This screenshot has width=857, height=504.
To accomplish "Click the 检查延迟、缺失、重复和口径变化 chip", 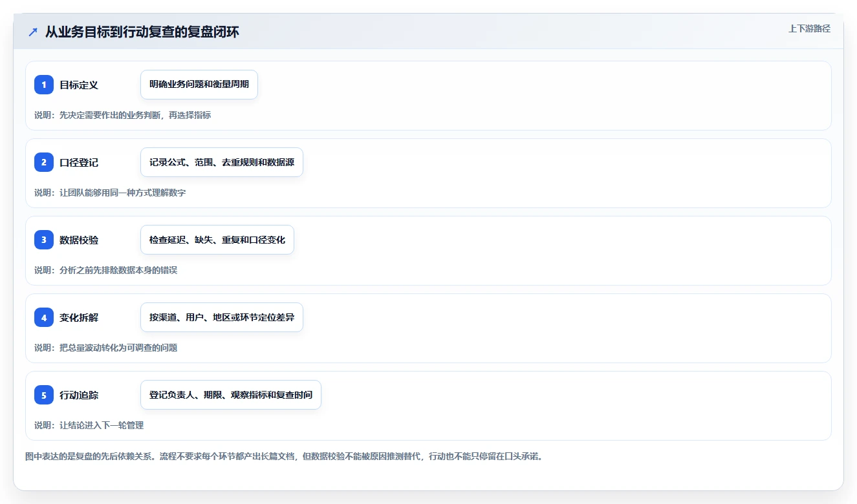I will (x=217, y=240).
